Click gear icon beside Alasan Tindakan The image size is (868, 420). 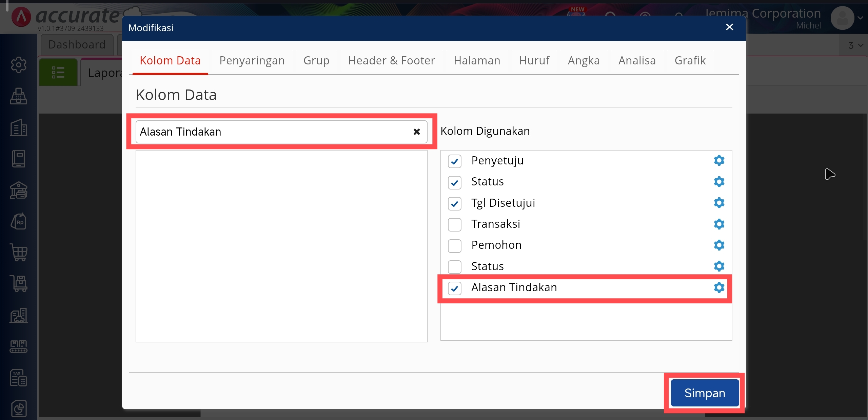pos(719,287)
